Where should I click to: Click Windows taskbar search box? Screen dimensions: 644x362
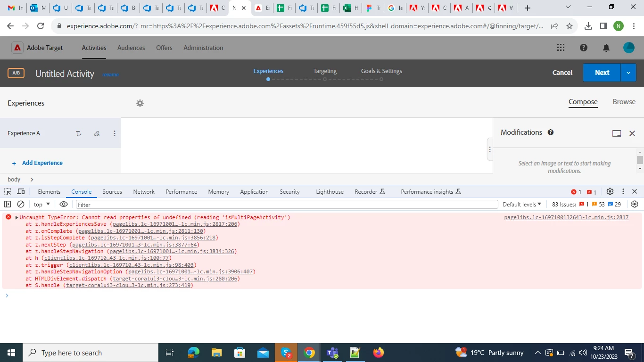pyautogui.click(x=91, y=353)
